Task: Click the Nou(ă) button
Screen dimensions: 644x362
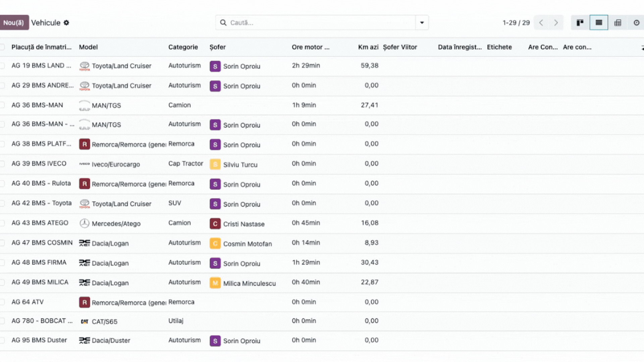Action: click(x=14, y=23)
